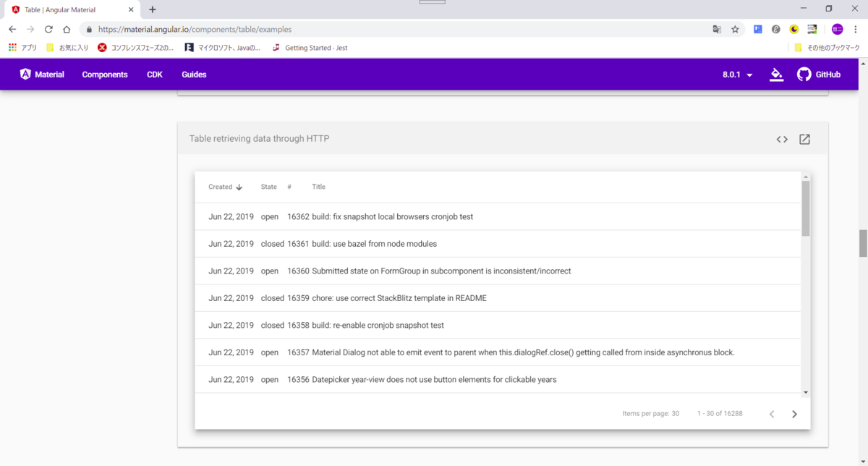Image resolution: width=868 pixels, height=466 pixels.
Task: Toggle the Created column sort order
Action: pos(225,187)
